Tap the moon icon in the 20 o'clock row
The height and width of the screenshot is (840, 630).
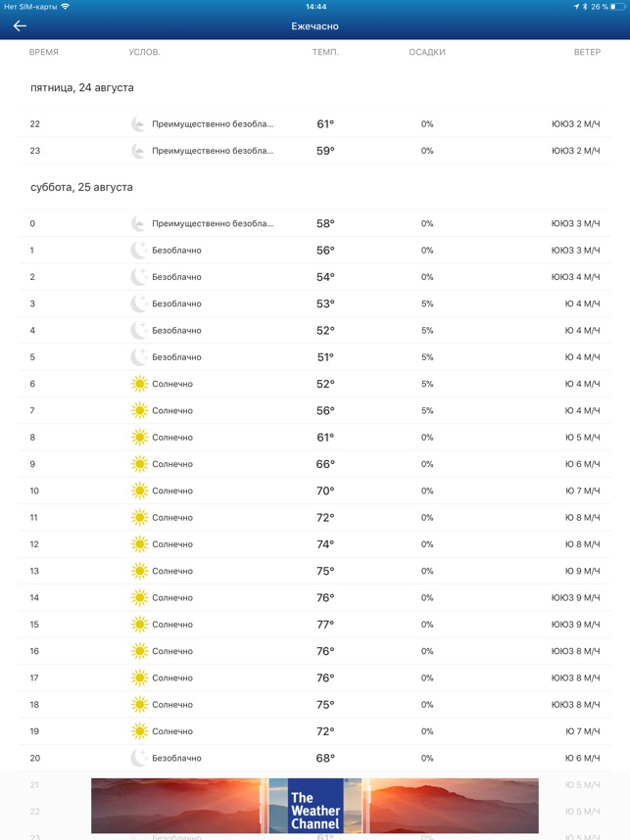(x=139, y=758)
